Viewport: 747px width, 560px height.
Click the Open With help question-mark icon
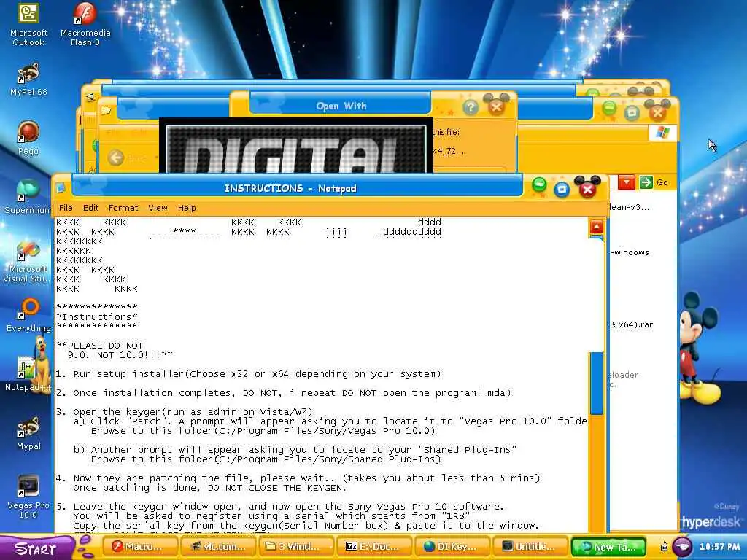coord(471,108)
